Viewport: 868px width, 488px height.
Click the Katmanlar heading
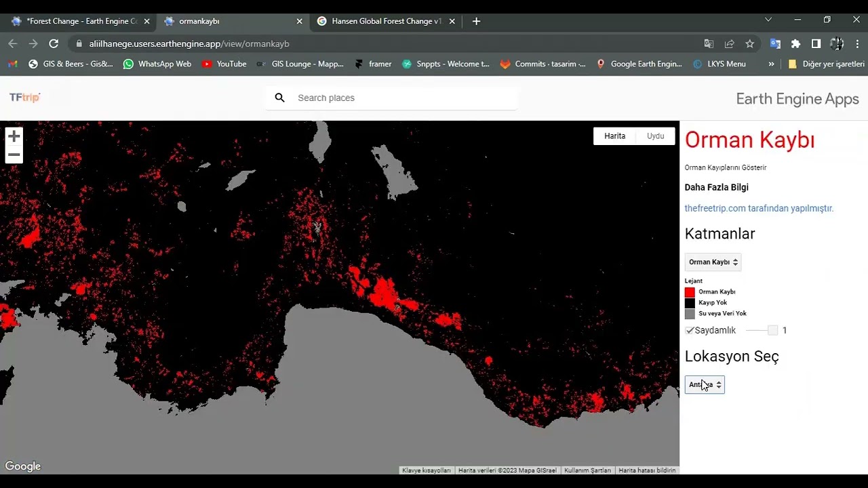pos(719,234)
